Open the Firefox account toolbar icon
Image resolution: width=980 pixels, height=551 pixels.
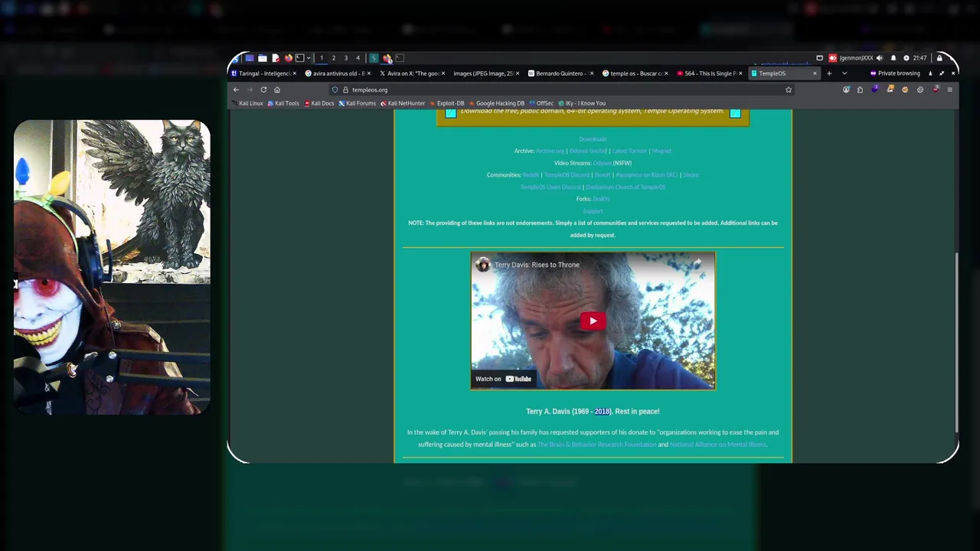(846, 90)
